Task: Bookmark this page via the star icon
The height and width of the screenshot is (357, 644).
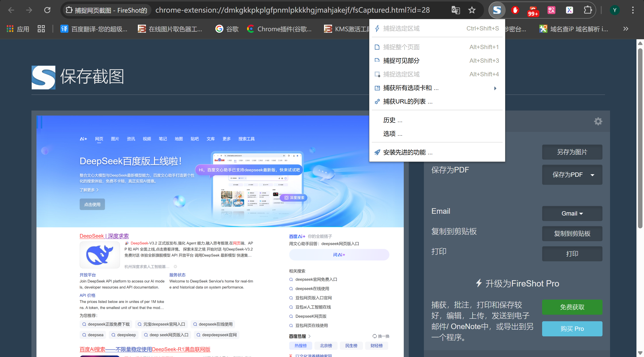Action: click(472, 10)
